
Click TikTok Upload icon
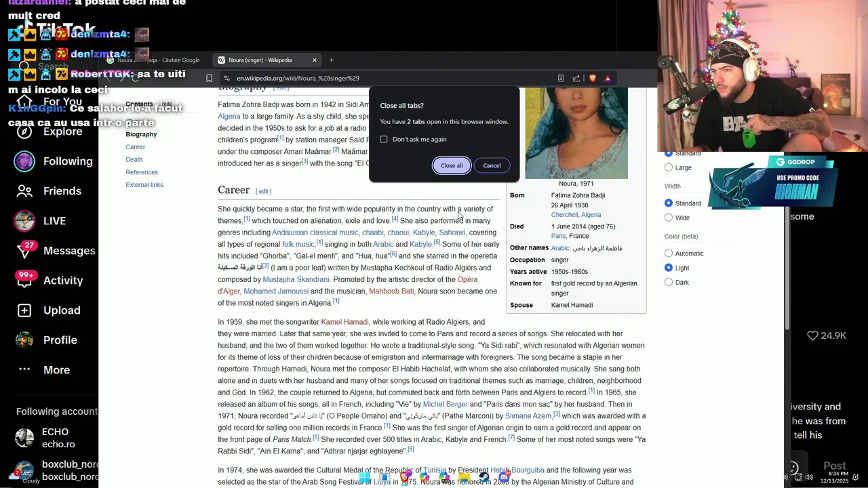coord(24,310)
